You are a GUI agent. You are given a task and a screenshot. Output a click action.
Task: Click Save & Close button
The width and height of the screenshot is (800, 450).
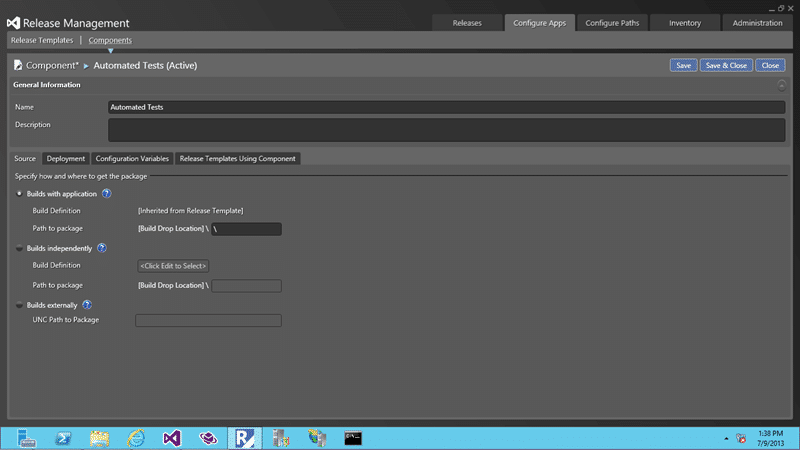(726, 65)
